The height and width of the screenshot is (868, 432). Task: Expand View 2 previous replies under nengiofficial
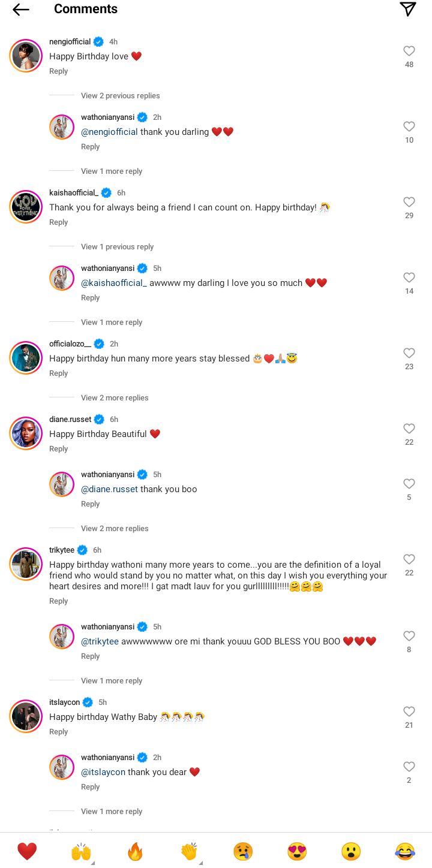pos(121,96)
